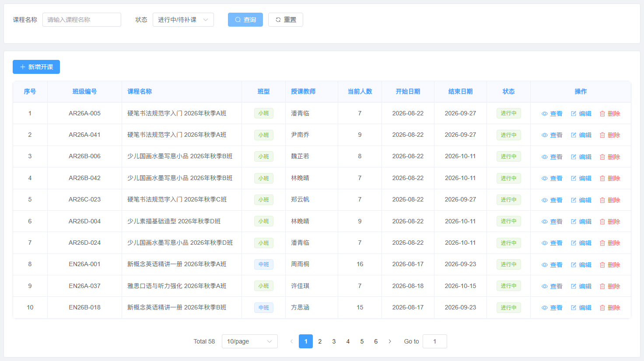
Task: Click 新增开课 to add a class
Action: pyautogui.click(x=36, y=67)
